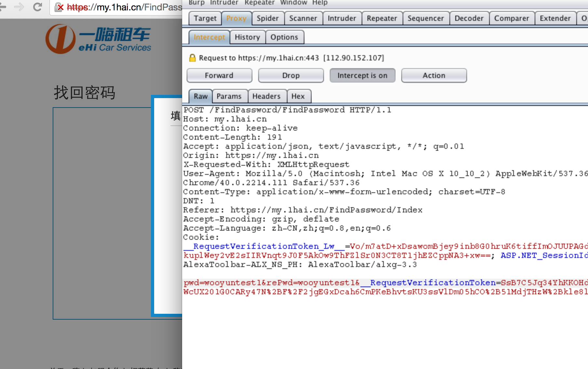Image resolution: width=588 pixels, height=369 pixels.
Task: Open the Help menu
Action: 320,3
